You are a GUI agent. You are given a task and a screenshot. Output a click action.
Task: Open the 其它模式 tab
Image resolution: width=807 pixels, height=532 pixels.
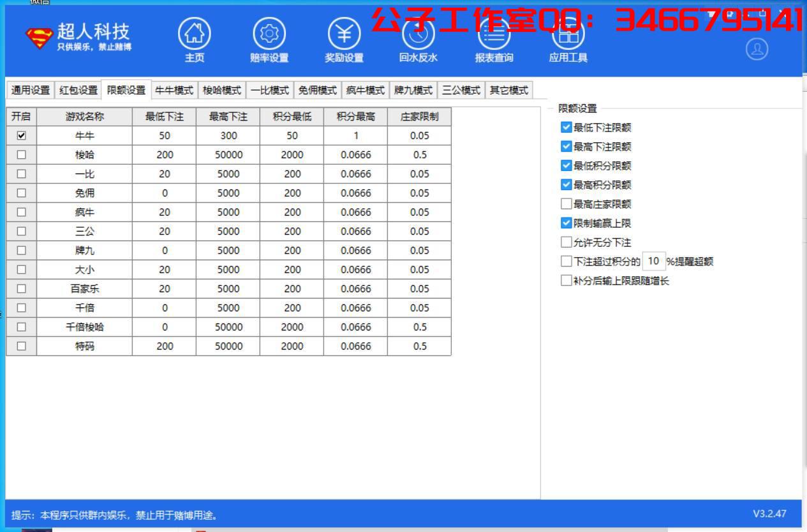(x=508, y=90)
